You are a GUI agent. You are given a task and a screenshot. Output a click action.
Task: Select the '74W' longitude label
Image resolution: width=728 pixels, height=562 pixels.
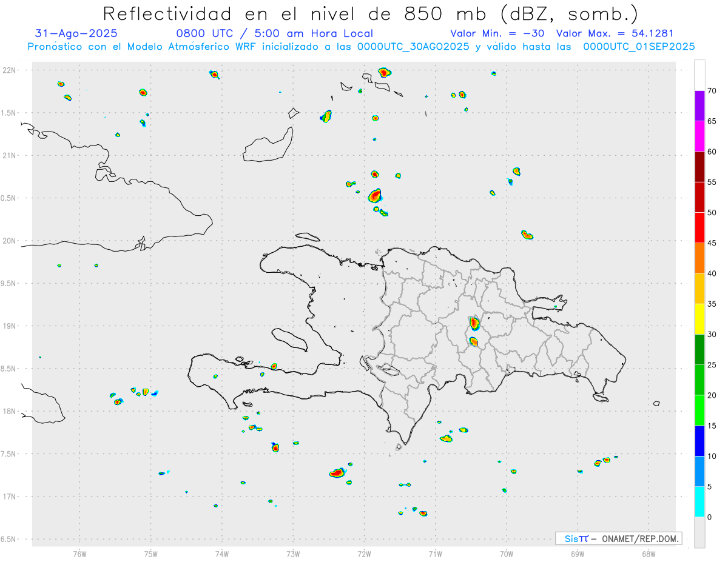point(222,554)
